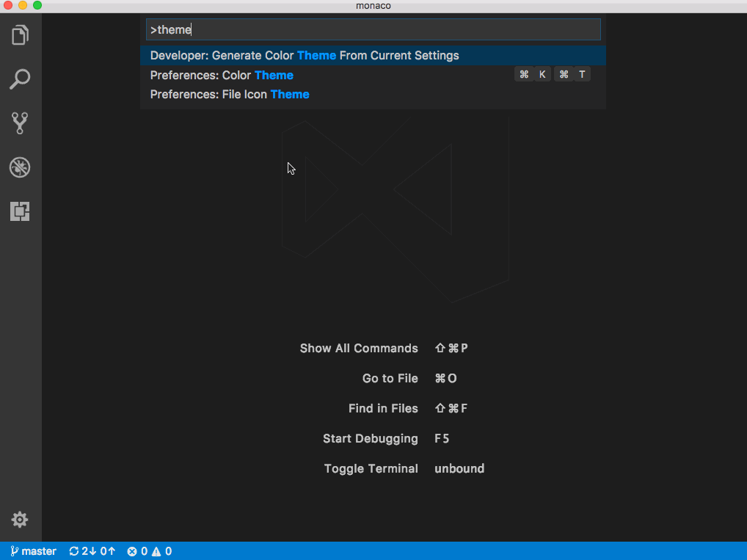Click the master branch in status bar
The width and height of the screenshot is (747, 560).
(x=34, y=551)
